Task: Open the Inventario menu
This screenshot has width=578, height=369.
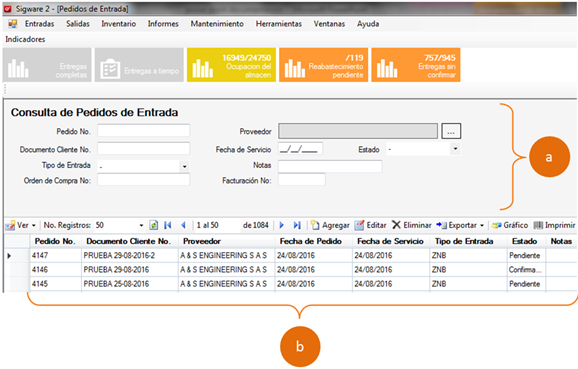Action: click(119, 24)
